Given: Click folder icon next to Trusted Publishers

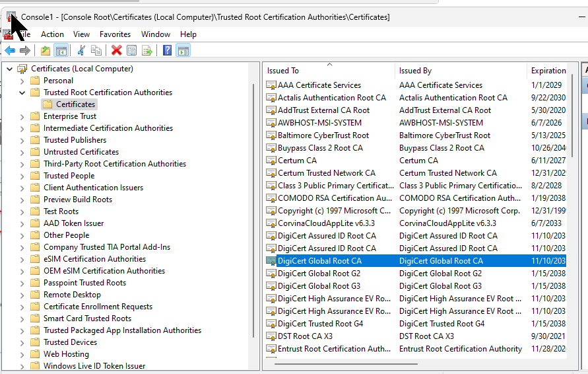Looking at the screenshot, I should click(x=35, y=140).
